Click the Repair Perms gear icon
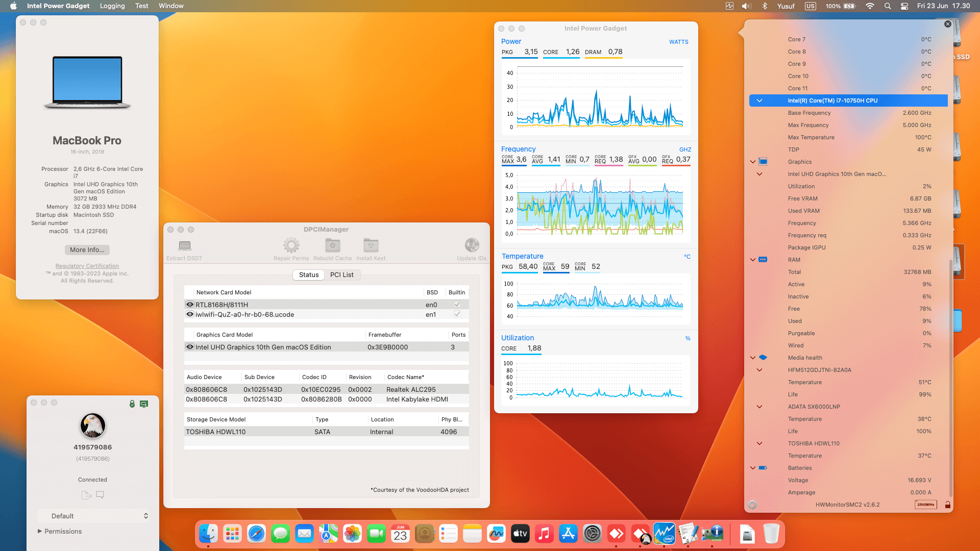Screen dimensions: 980x551 pyautogui.click(x=291, y=245)
